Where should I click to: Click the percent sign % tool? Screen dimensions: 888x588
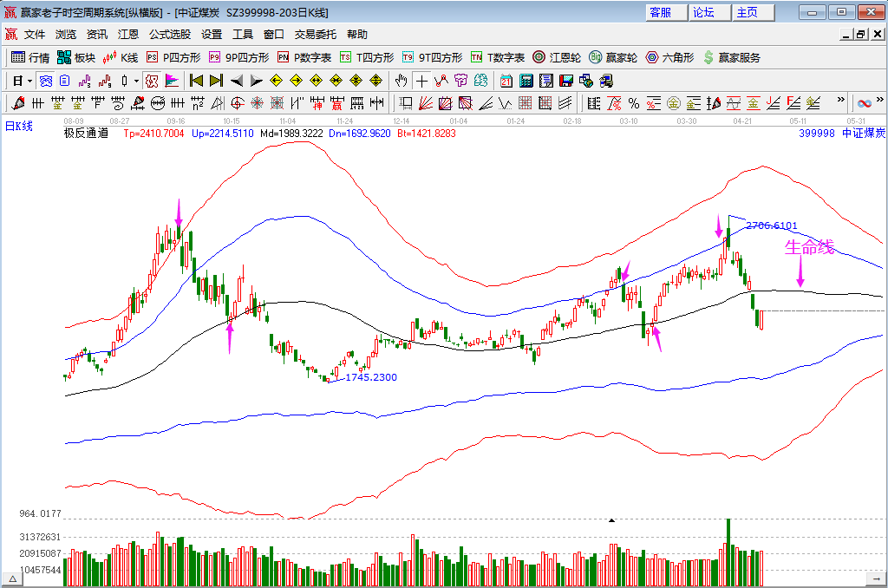(634, 103)
